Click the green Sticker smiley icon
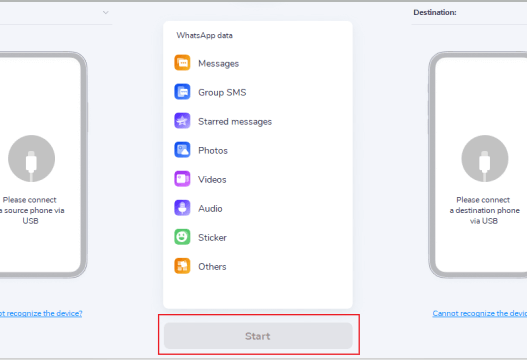Screen dimensions: 527x360 182,237
